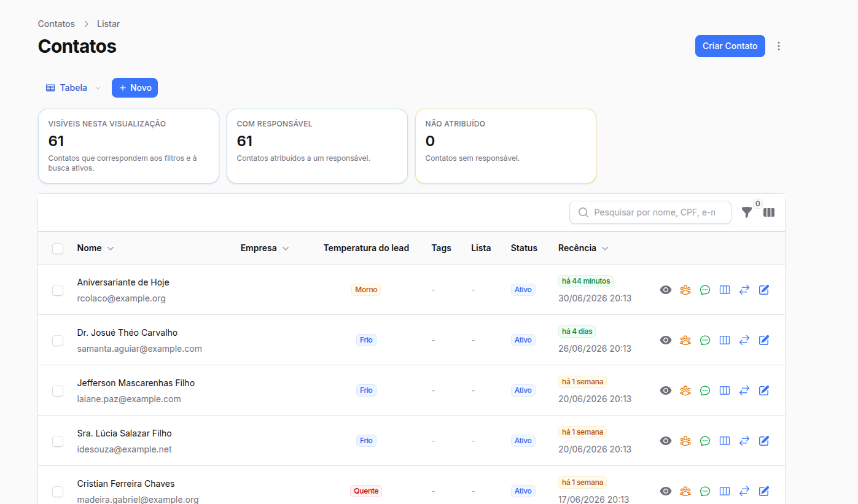Viewport: 858px width, 504px height.
Task: Click the email laiane.paz@example.com
Action: tap(129, 399)
